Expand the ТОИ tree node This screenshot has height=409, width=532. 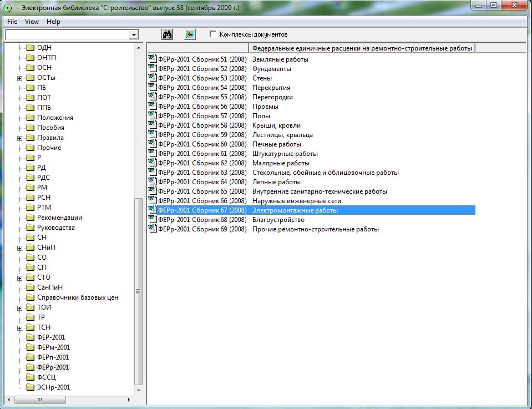[x=19, y=308]
